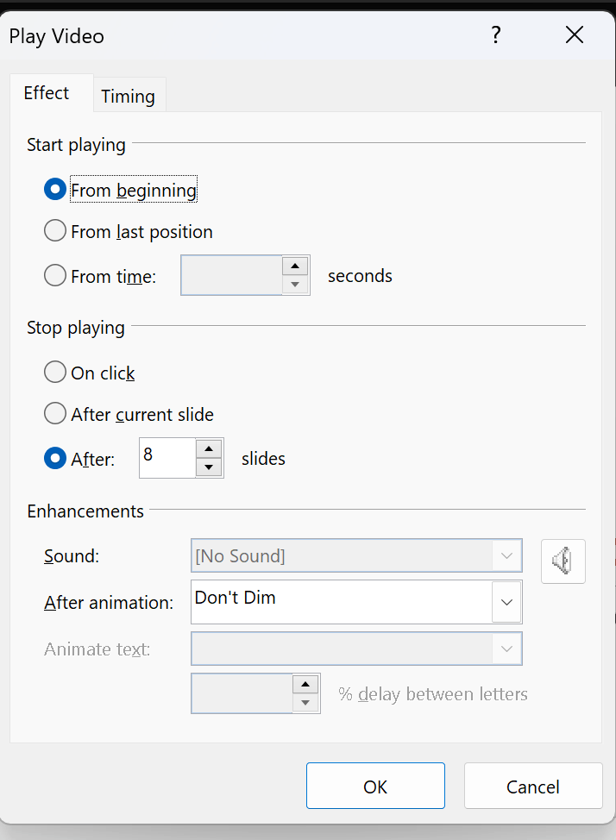The height and width of the screenshot is (840, 616).
Task: Choose From time start option
Action: click(55, 276)
